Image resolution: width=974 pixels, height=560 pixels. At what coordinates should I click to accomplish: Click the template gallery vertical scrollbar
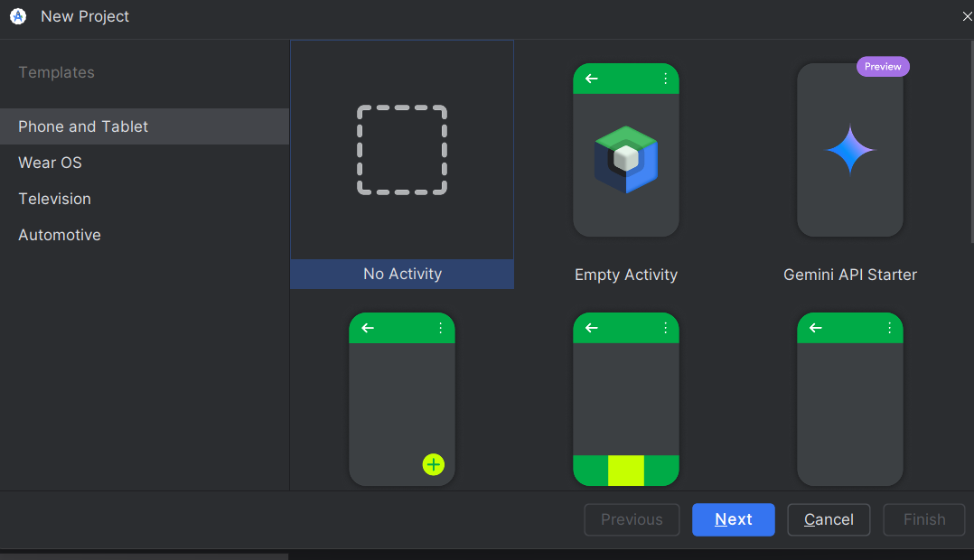coord(971,142)
